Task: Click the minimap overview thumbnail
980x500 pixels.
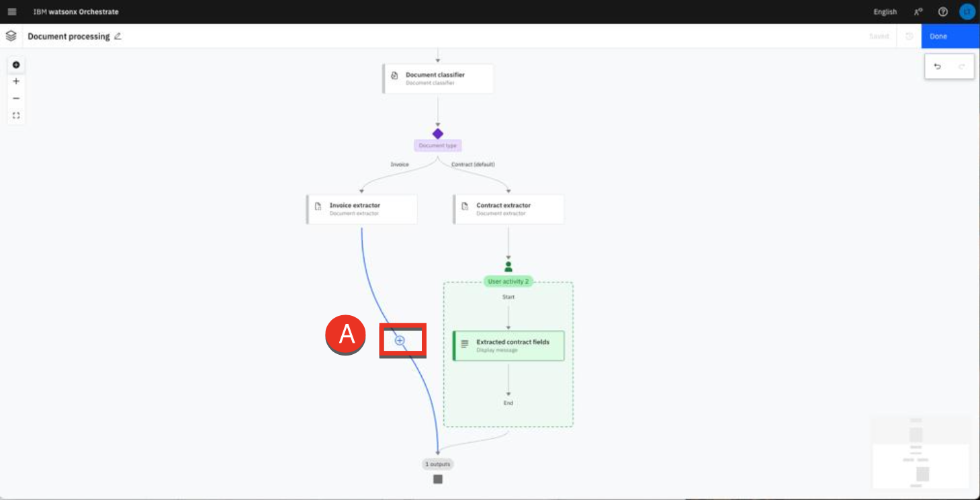Action: [x=920, y=451]
